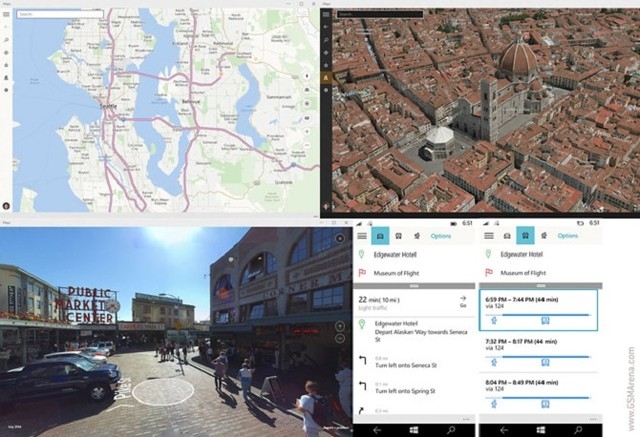Open more ellipsis on driving phone

point(466,419)
